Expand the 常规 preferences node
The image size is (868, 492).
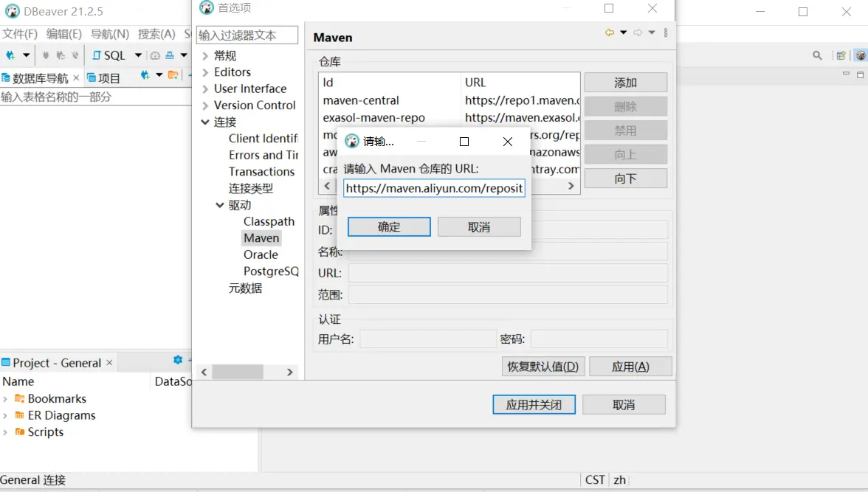coord(205,56)
